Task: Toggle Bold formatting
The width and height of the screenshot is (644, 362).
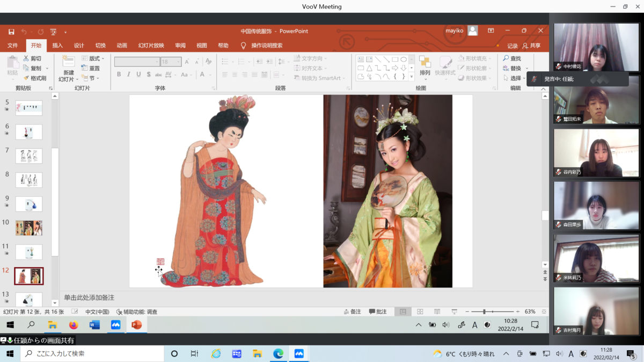Action: [x=119, y=75]
